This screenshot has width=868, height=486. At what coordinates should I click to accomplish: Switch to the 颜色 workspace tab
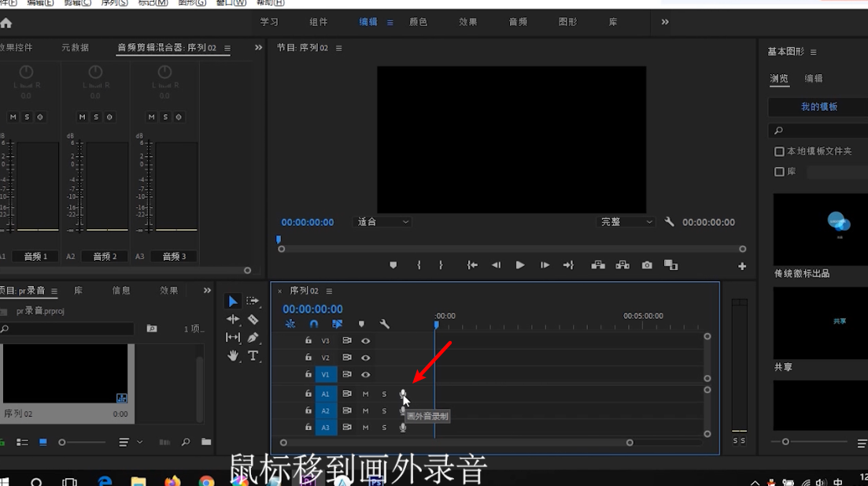pyautogui.click(x=419, y=22)
